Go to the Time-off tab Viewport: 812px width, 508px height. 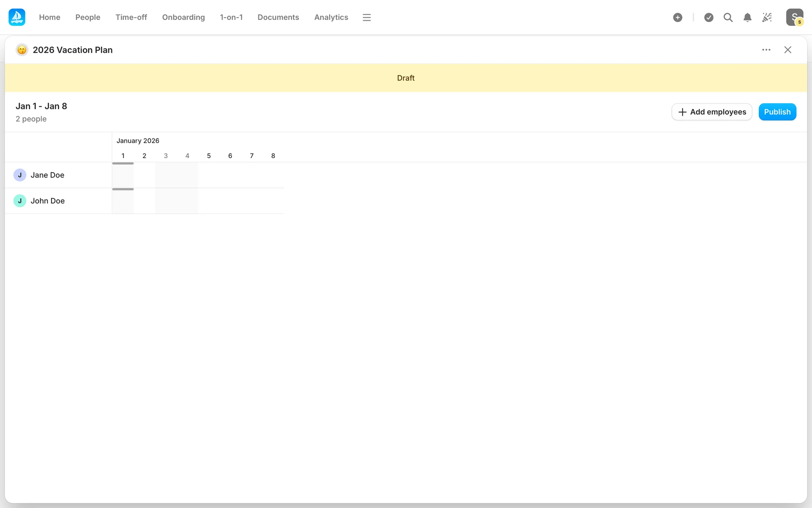point(131,17)
